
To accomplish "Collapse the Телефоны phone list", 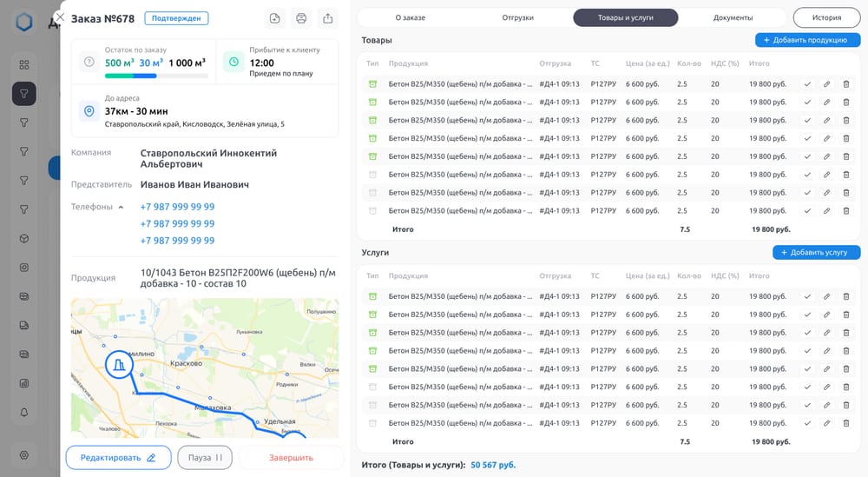I will pyautogui.click(x=121, y=207).
